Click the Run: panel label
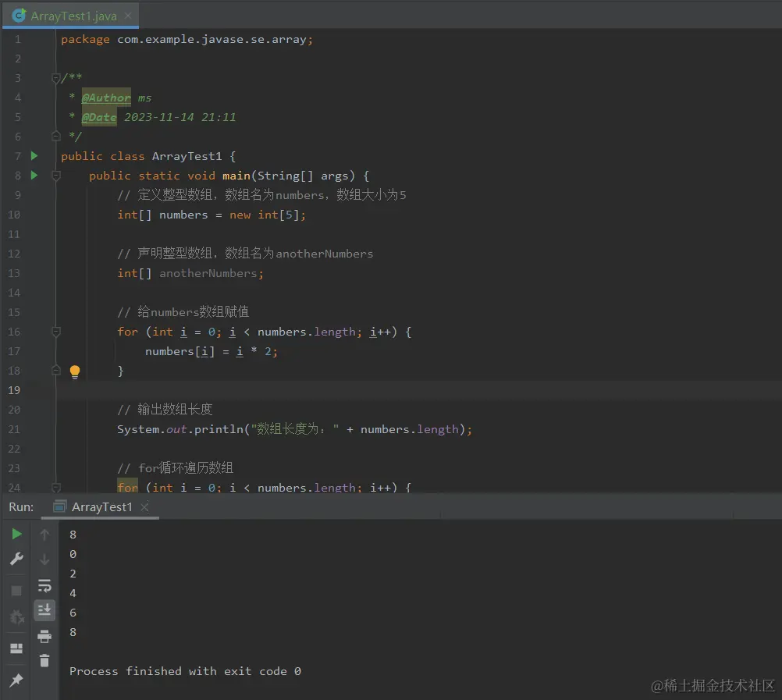The height and width of the screenshot is (700, 782). click(21, 506)
